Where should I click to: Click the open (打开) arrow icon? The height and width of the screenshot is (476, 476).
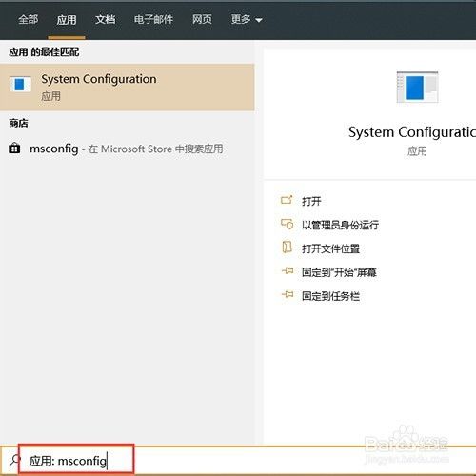287,200
